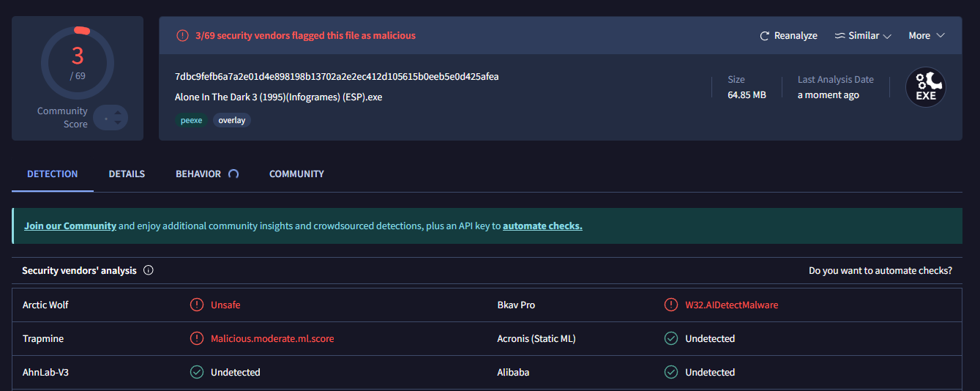The height and width of the screenshot is (391, 980).
Task: Click the W32.AIDetectMalware detection result
Action: pyautogui.click(x=732, y=305)
